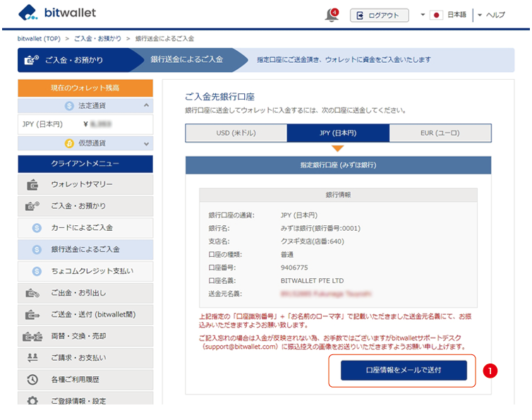Viewport: 532px width, 420px height.
Task: Open ご入金・お預かり breadcrumb link
Action: (97, 38)
